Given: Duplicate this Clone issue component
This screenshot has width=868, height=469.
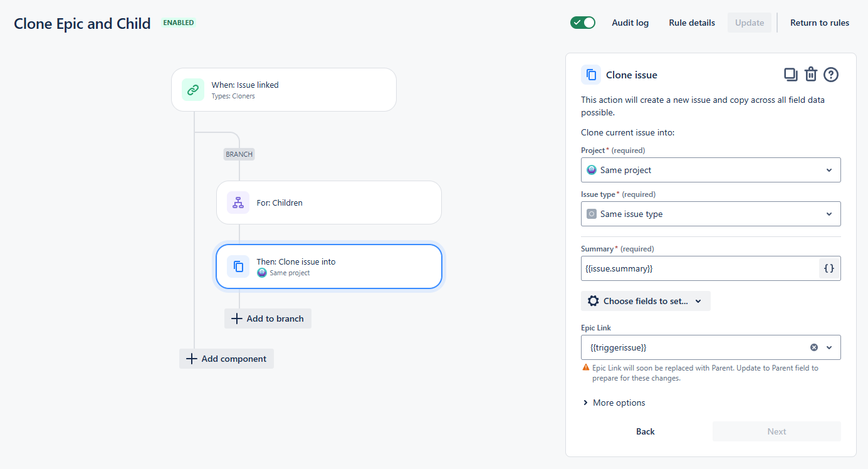Looking at the screenshot, I should click(x=791, y=75).
